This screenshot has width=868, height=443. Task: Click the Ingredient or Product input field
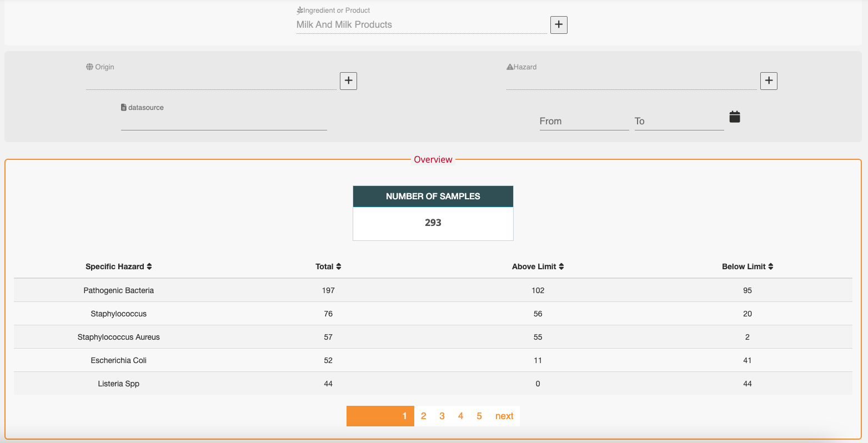(421, 25)
